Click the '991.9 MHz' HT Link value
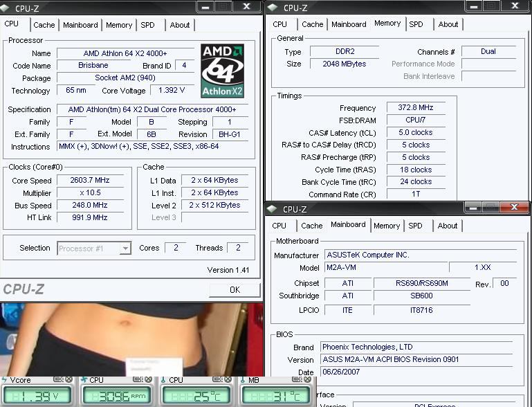 pos(90,217)
